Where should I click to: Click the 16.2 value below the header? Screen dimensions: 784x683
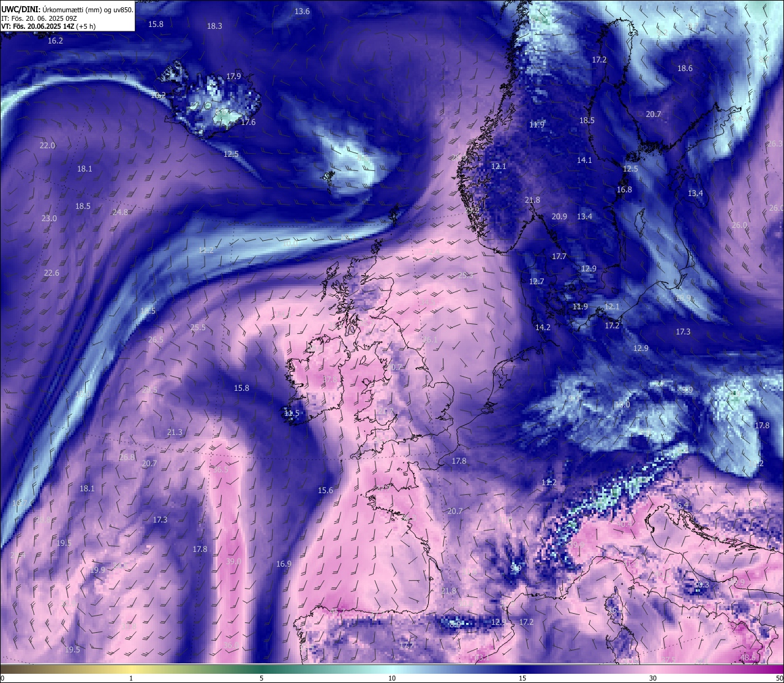coord(55,41)
